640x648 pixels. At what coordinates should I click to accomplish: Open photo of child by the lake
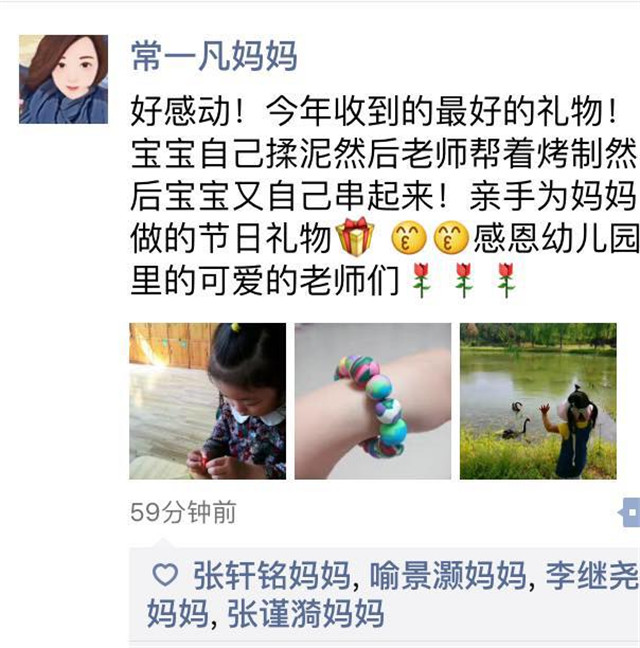tap(538, 401)
